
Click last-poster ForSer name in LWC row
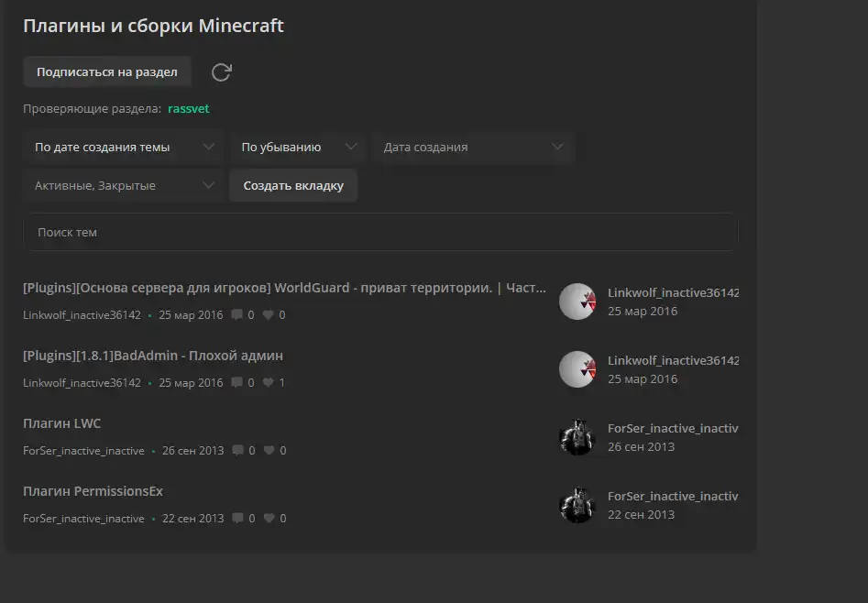pos(673,429)
